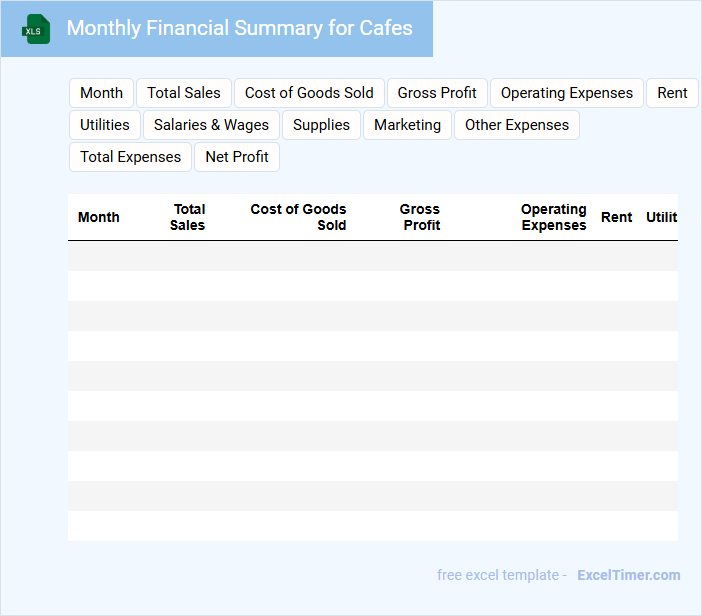
Task: Click the Gross Profit tag
Action: 437,93
